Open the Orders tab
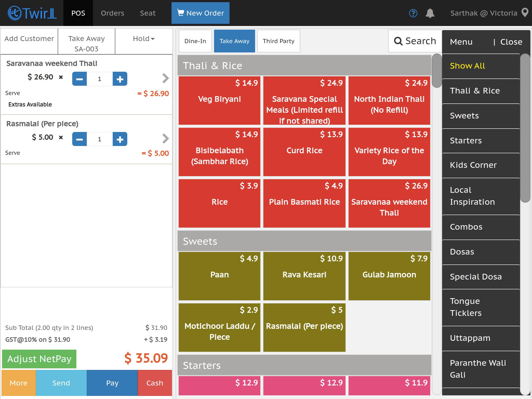The image size is (532, 399). click(x=112, y=13)
